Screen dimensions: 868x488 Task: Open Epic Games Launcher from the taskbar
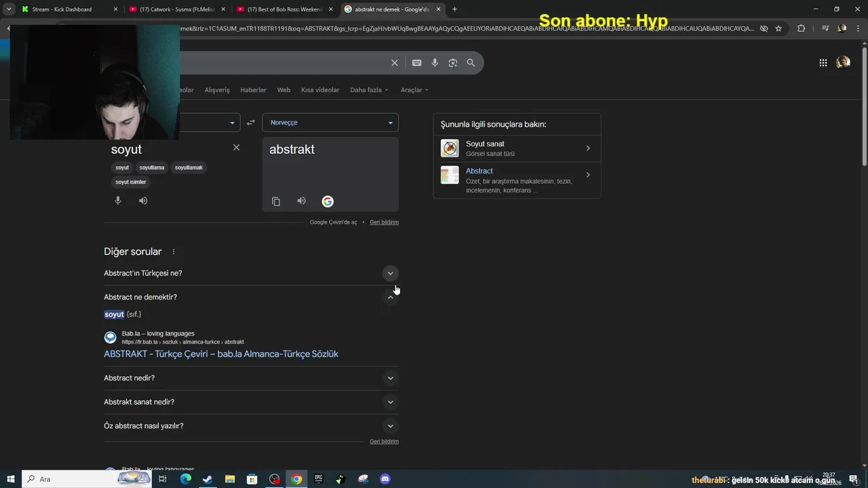tap(319, 479)
